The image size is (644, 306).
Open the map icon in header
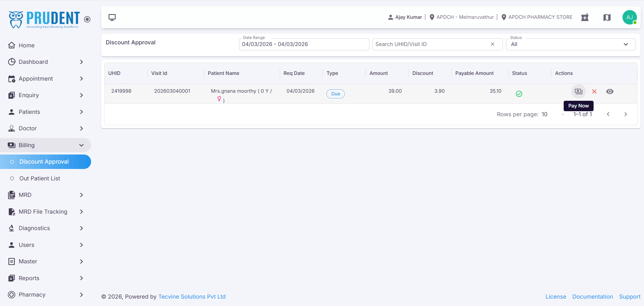click(x=607, y=17)
